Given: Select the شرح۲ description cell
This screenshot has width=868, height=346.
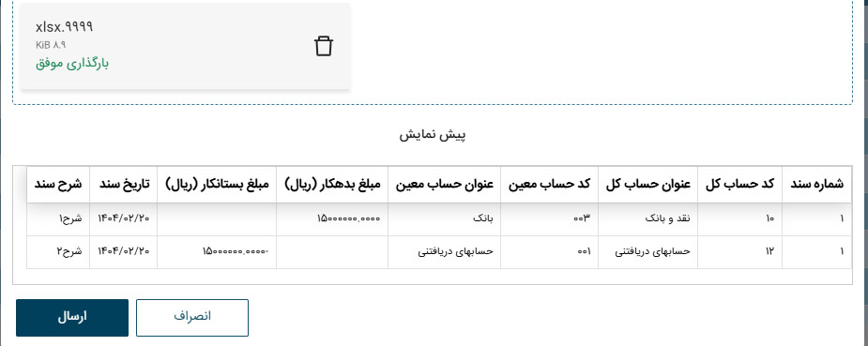Looking at the screenshot, I should [58, 252].
